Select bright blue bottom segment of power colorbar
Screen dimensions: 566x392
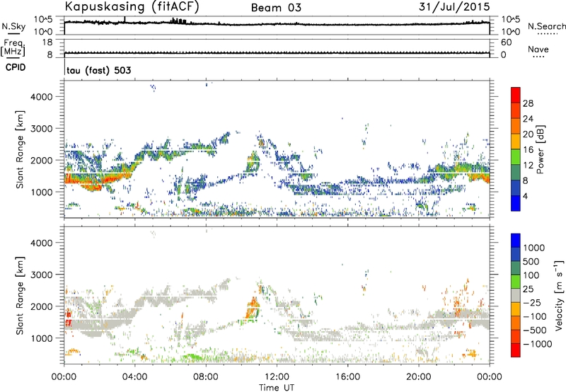516,203
